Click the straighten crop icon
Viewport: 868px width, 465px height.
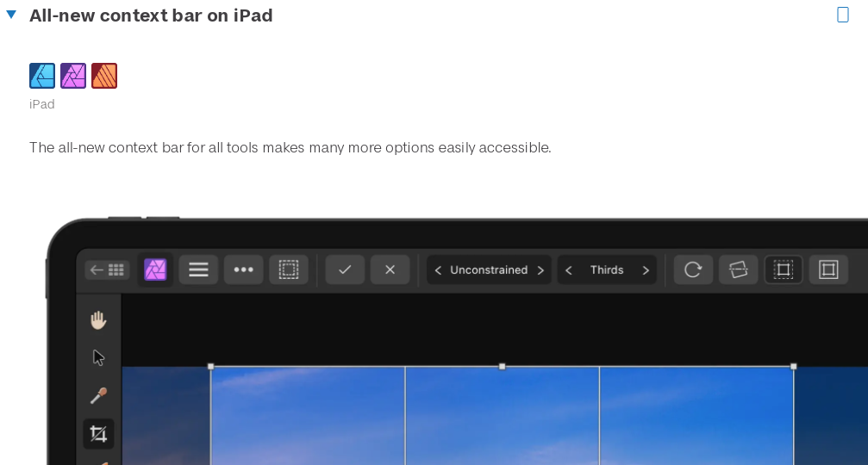pyautogui.click(x=738, y=270)
